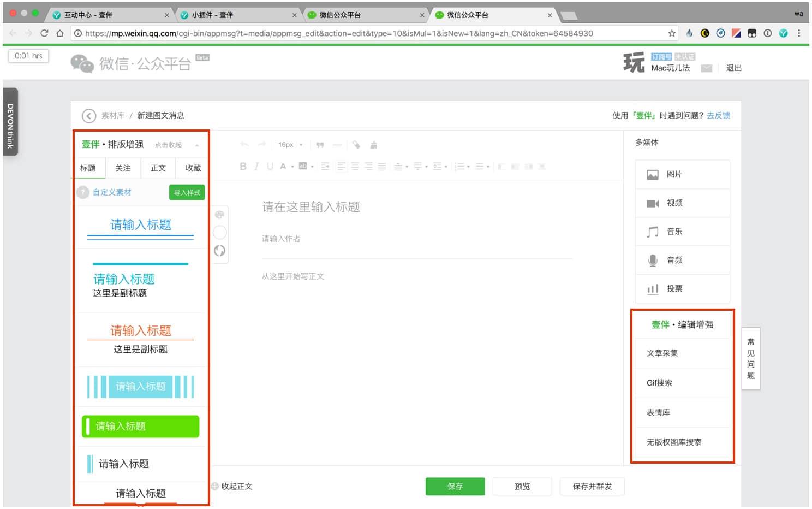Open the highlight color dropdown arrow
The height and width of the screenshot is (509, 812).
tap(312, 167)
